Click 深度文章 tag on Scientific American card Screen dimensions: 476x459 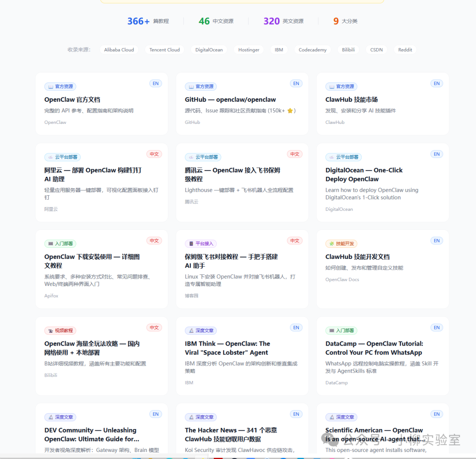(x=342, y=417)
